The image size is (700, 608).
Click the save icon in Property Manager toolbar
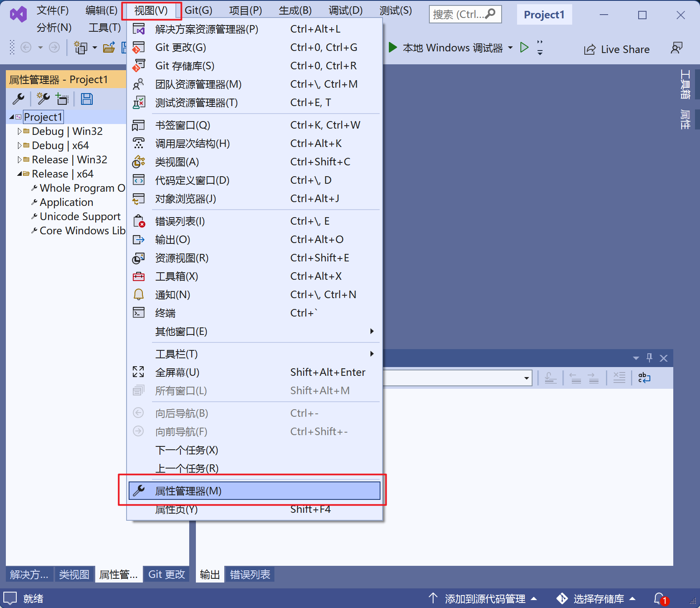pos(87,99)
